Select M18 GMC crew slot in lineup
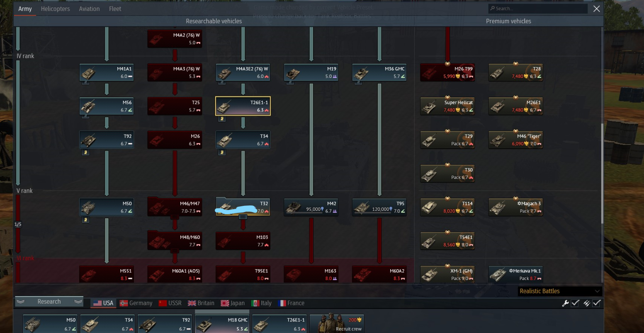The height and width of the screenshot is (333, 644). (x=222, y=324)
